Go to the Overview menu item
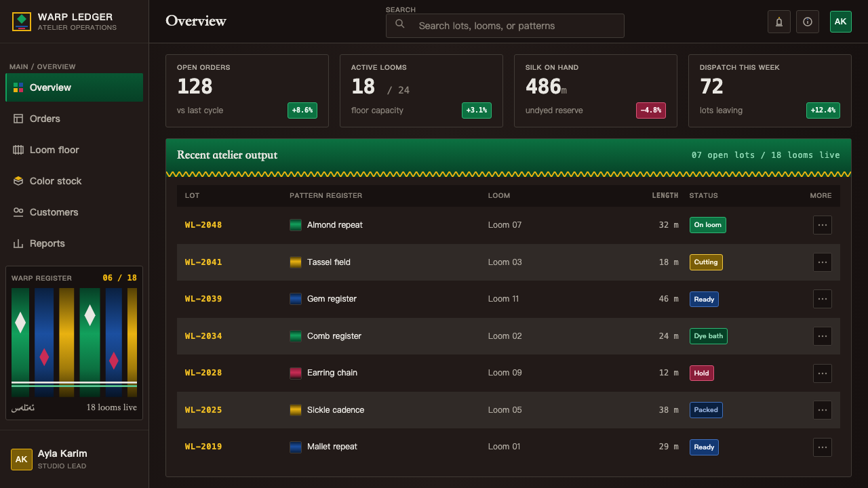Viewport: 868px width, 488px height. 75,87
